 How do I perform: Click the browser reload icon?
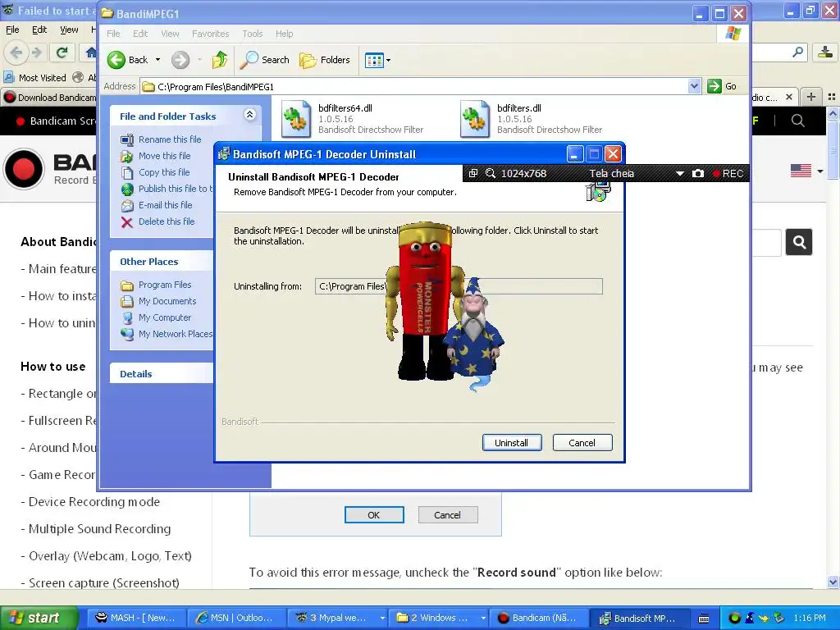pos(62,52)
